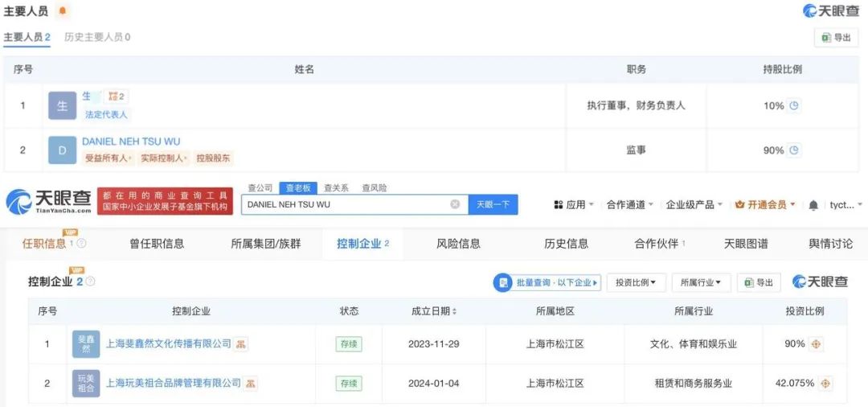This screenshot has width=868, height=407.
Task: Click the 天眼查 logo in search header
Action: click(x=49, y=202)
